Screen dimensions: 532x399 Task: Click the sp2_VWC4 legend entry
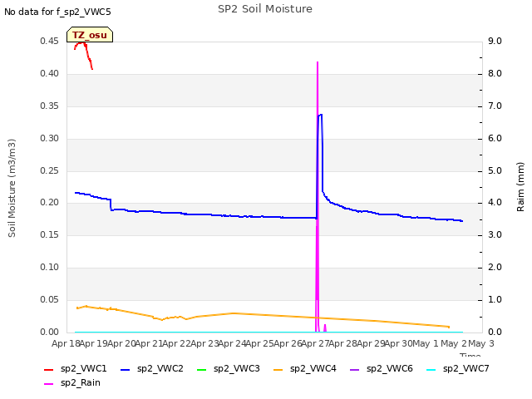[305, 368]
